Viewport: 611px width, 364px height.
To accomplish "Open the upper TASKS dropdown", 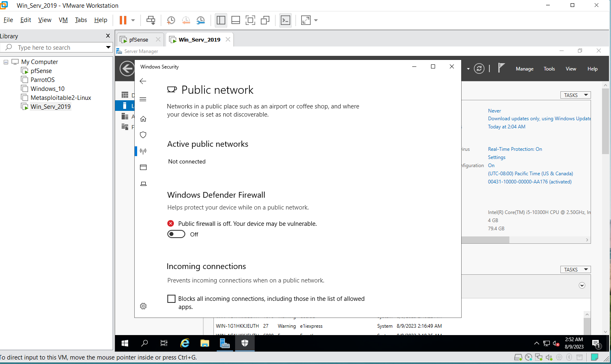I will point(575,95).
